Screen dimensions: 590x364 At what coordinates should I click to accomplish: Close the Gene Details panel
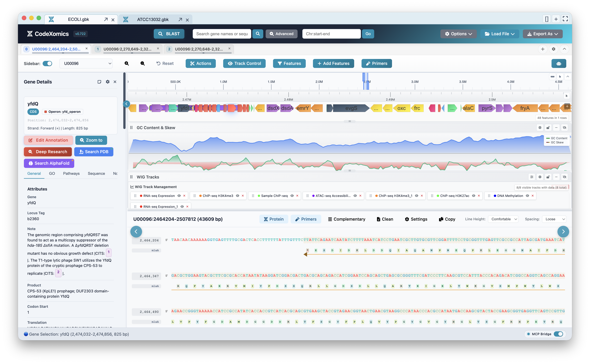pos(115,82)
